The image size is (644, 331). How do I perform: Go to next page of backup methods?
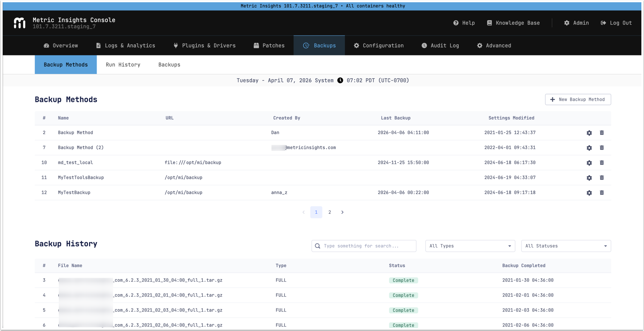[342, 212]
